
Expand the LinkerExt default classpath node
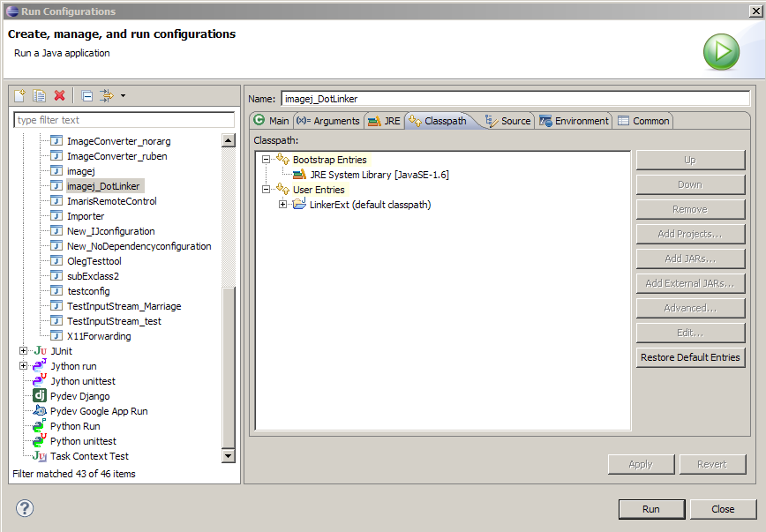282,204
